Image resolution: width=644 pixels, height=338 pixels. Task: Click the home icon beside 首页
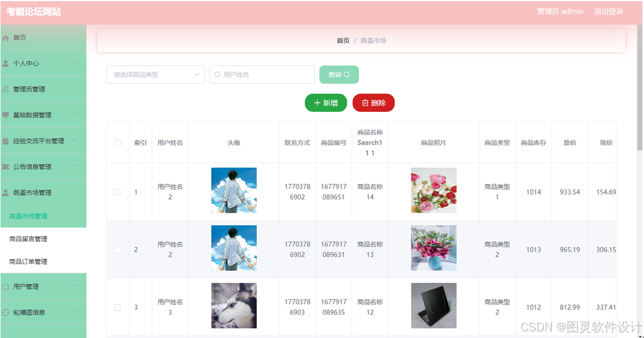[7, 37]
